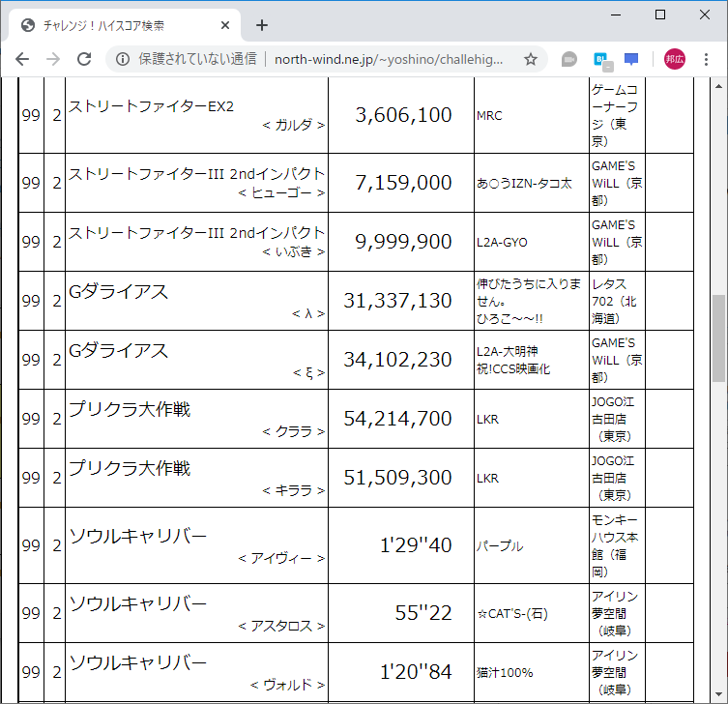Image resolution: width=728 pixels, height=704 pixels.
Task: Select JOGO江古田店 cell in キララ row
Action: click(617, 478)
